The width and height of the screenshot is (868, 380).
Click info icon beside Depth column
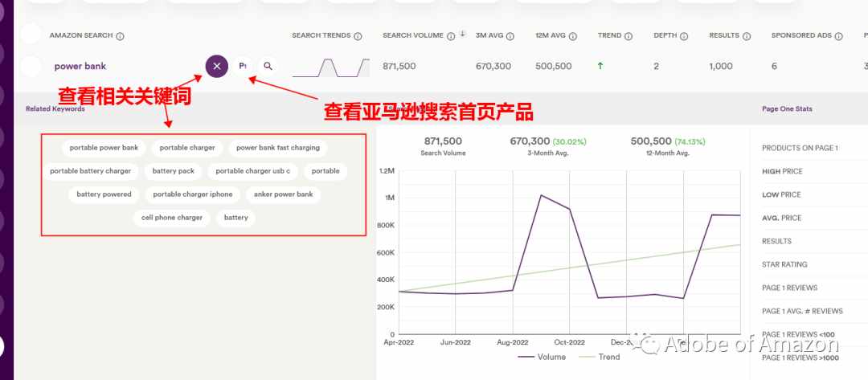tap(684, 36)
